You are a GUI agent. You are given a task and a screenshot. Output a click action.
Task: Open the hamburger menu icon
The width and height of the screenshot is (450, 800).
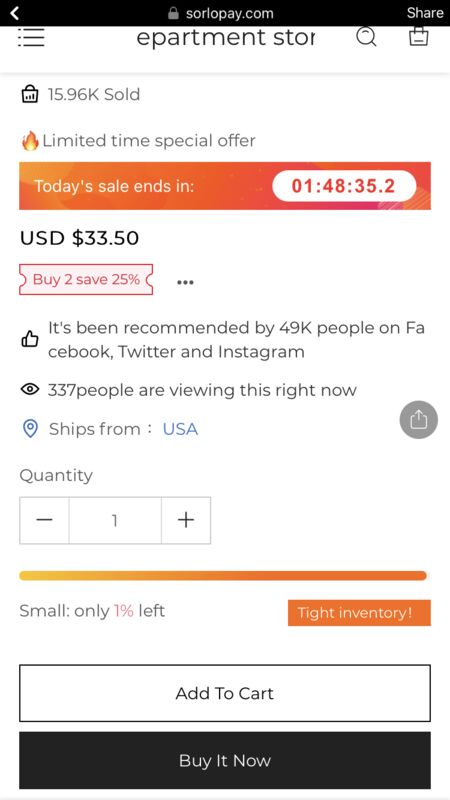coord(31,37)
